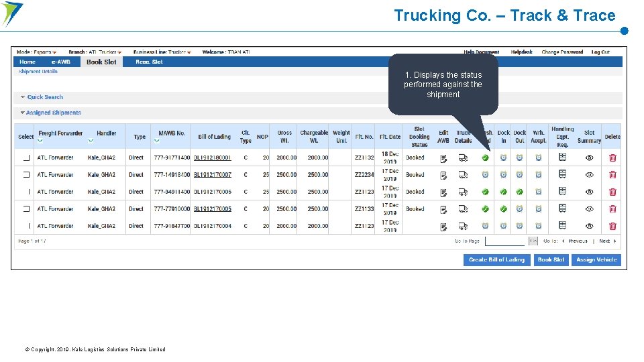Open Handling Eqpt. Req. icon for BL1912180001
Screen dimensions: 644x362
point(563,157)
